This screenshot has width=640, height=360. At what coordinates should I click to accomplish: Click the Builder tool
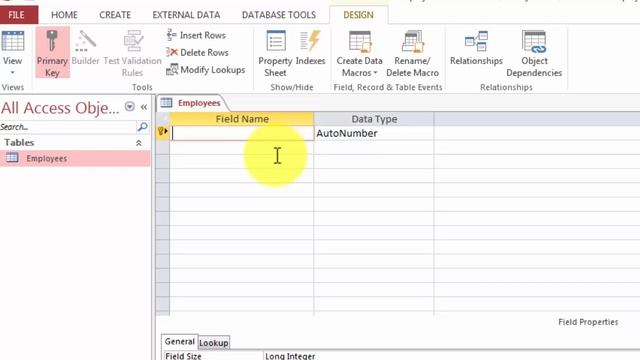pyautogui.click(x=85, y=48)
